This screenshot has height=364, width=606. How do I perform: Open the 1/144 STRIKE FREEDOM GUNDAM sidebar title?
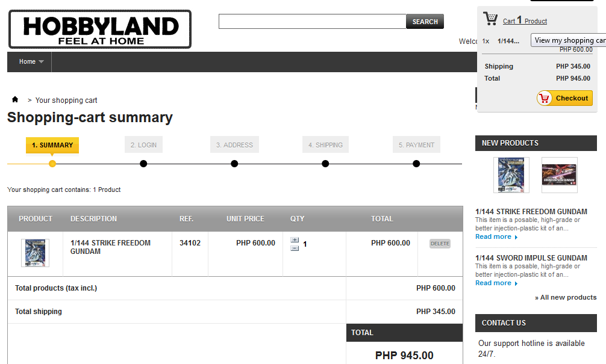531,212
